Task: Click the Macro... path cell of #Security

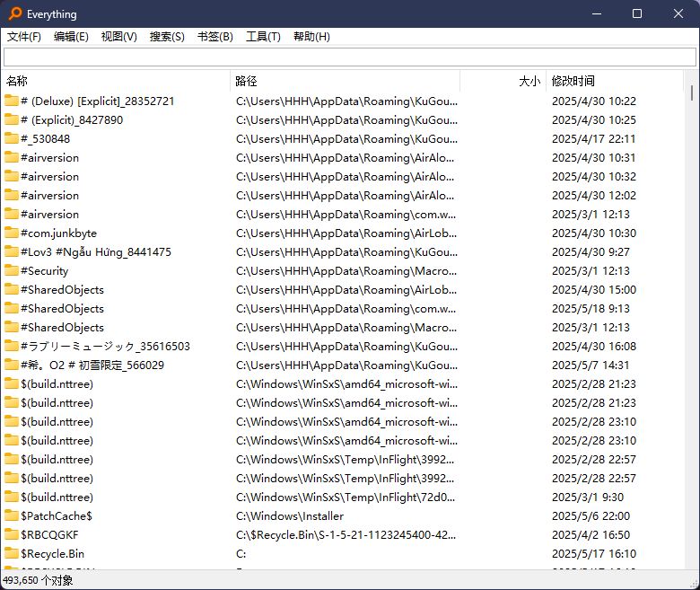Action: 346,271
